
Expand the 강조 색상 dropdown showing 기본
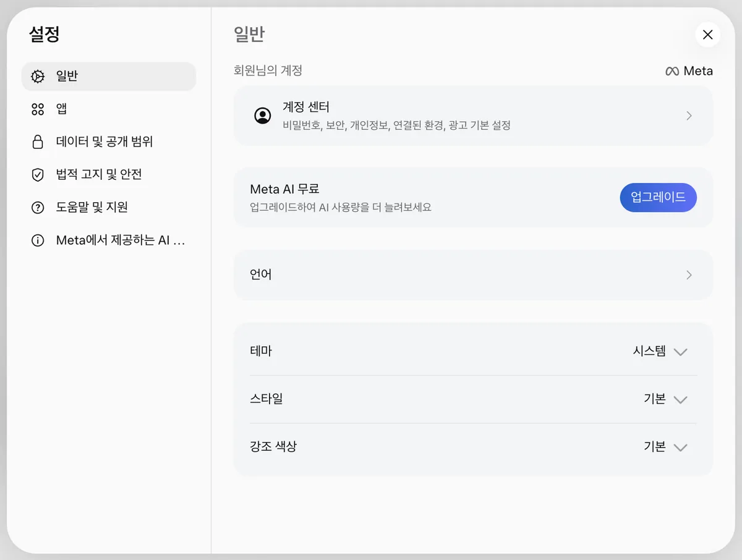665,447
